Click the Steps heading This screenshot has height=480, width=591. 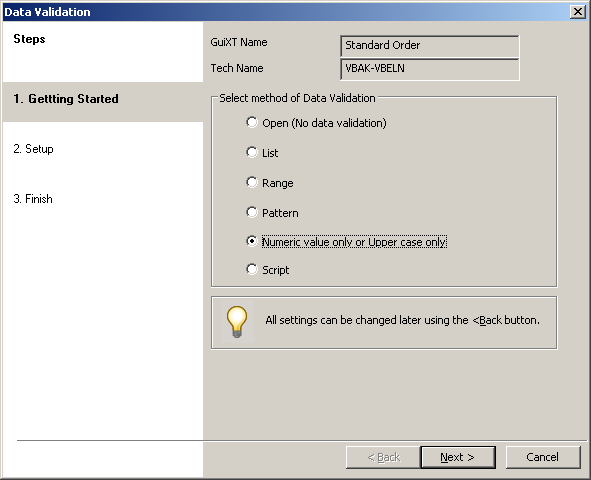pyautogui.click(x=29, y=39)
